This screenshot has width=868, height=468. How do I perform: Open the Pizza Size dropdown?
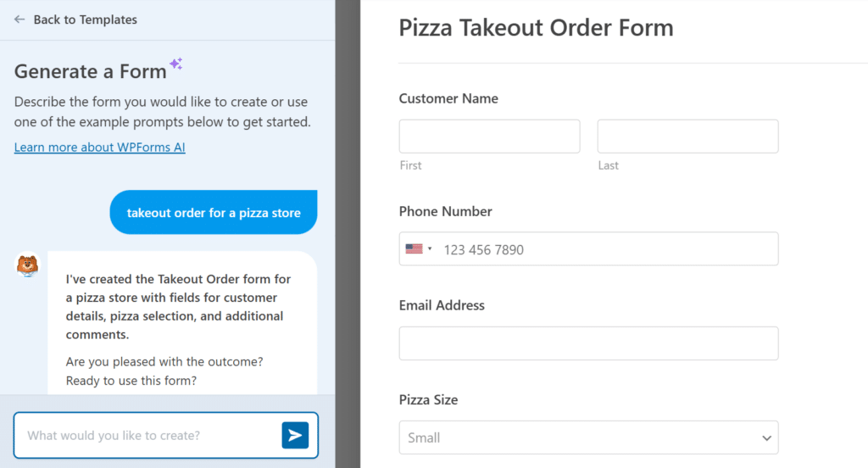(588, 437)
